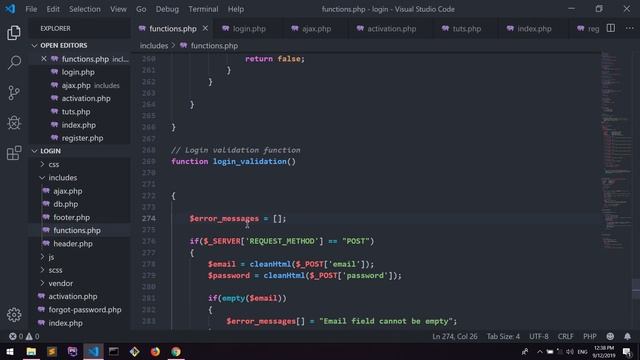
Task: Open the Go menu
Action: [141, 9]
